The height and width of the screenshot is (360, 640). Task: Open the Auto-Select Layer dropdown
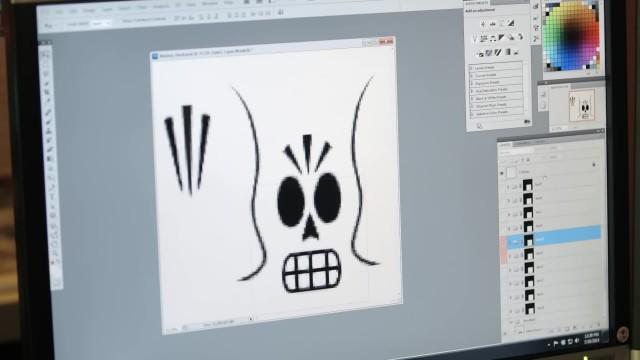101,23
